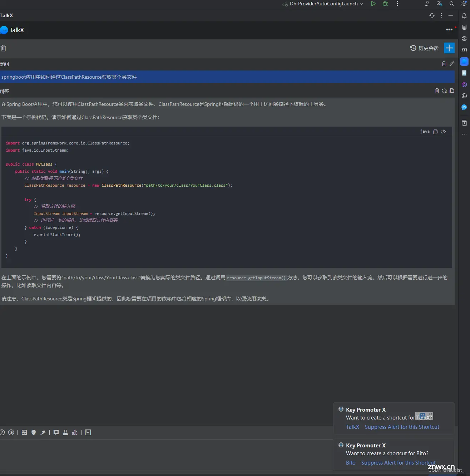Select the TalkX sidebar icon
Image resolution: width=470 pixels, height=476 pixels.
pyautogui.click(x=464, y=62)
